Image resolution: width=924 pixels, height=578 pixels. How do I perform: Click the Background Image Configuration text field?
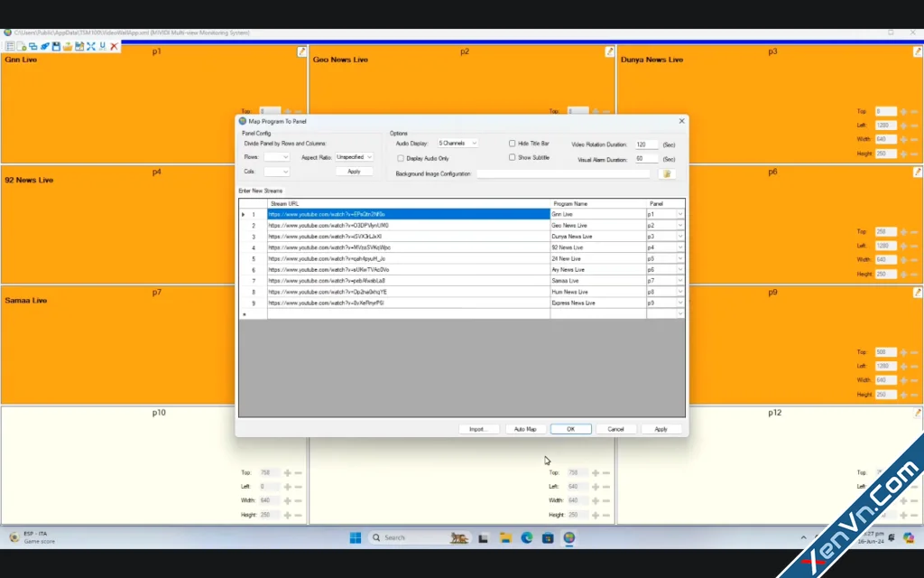coord(563,174)
